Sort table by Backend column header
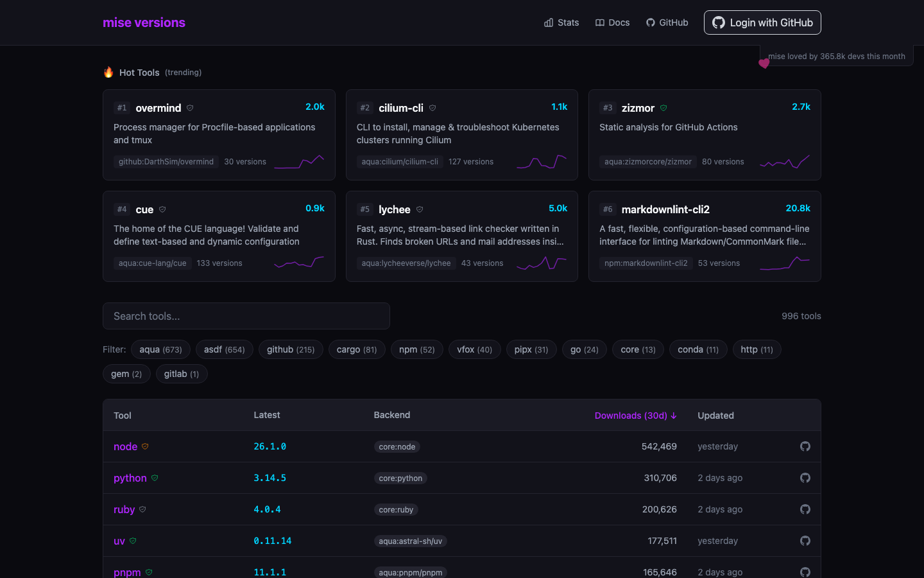 pyautogui.click(x=392, y=415)
